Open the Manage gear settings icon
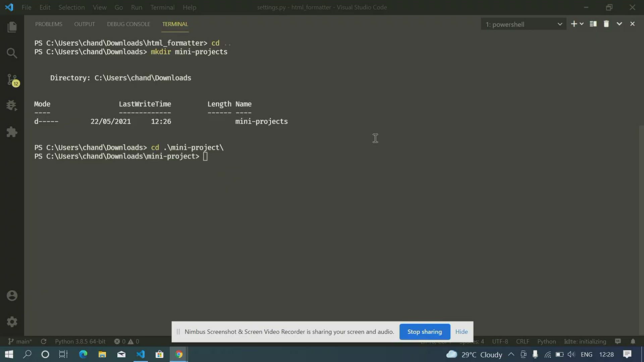This screenshot has height=362, width=644. pyautogui.click(x=12, y=322)
